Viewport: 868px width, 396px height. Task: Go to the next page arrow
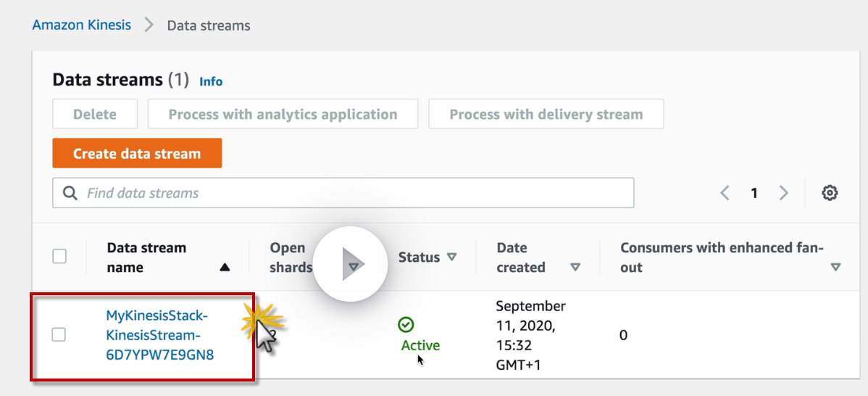(x=783, y=193)
